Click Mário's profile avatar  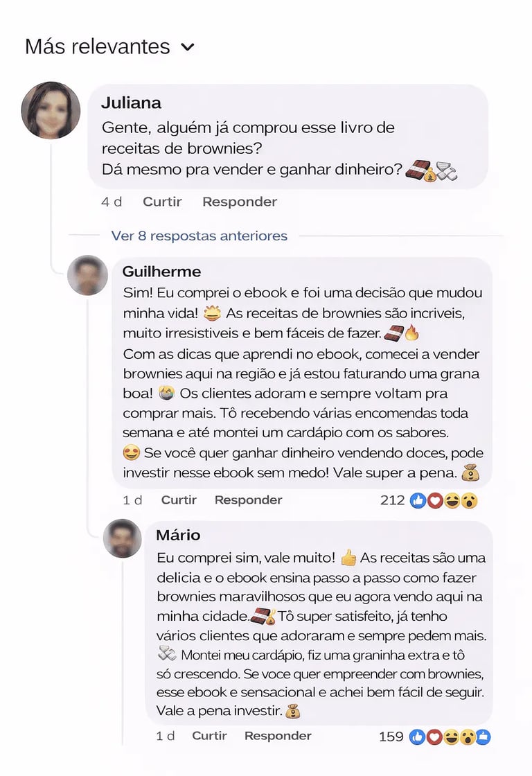(123, 538)
